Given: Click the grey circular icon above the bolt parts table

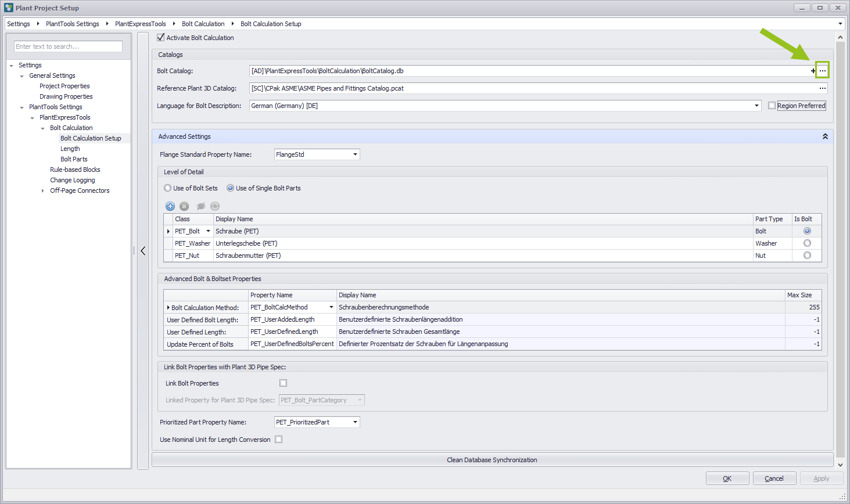Looking at the screenshot, I should (x=215, y=206).
